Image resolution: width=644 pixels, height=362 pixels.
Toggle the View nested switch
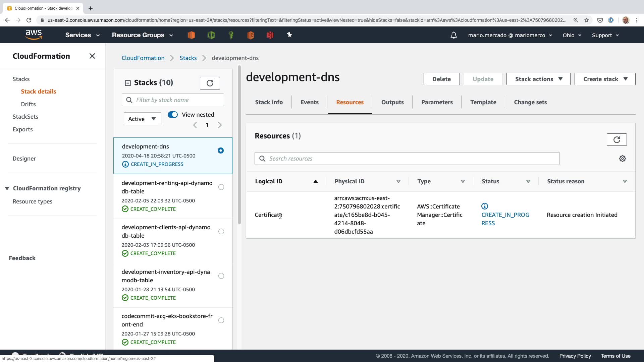(173, 115)
